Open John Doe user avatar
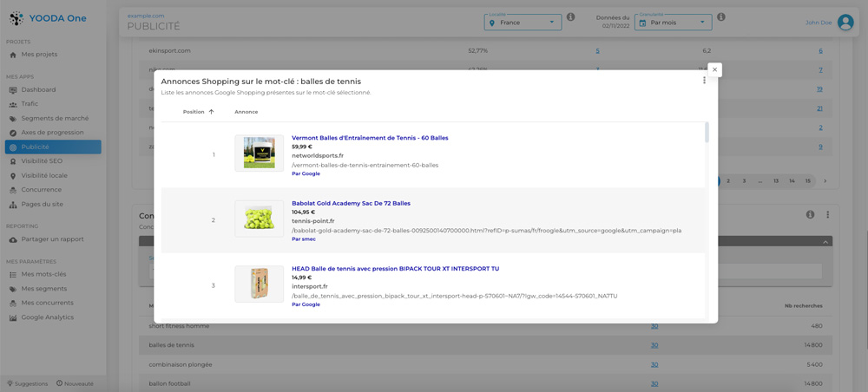 [x=845, y=23]
